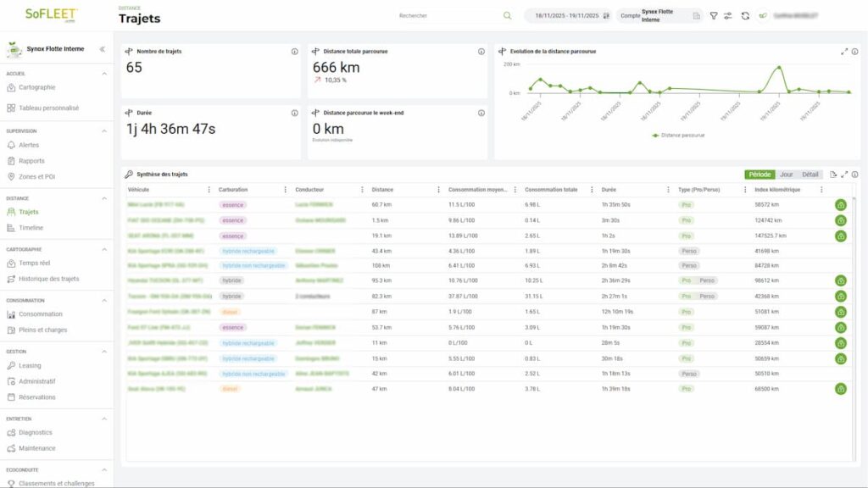Open Leasing in the sidebar
This screenshot has width=868, height=488.
30,366
